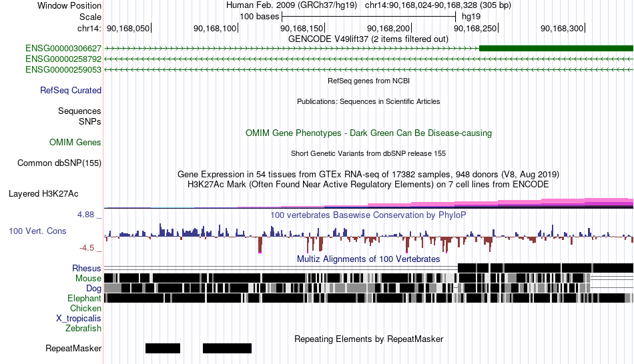The height and width of the screenshot is (364, 634).
Task: Click the chr14:90,168,024-90,168,328 position text
Action: pos(438,5)
